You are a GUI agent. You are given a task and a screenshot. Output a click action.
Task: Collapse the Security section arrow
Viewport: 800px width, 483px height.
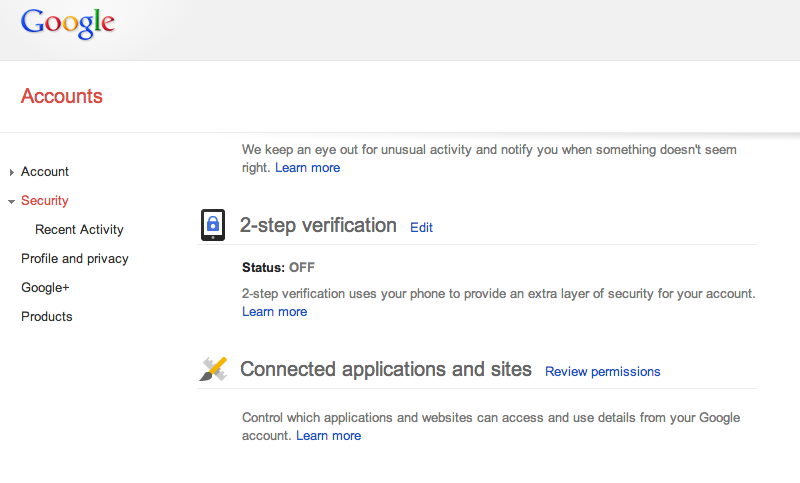coord(11,202)
